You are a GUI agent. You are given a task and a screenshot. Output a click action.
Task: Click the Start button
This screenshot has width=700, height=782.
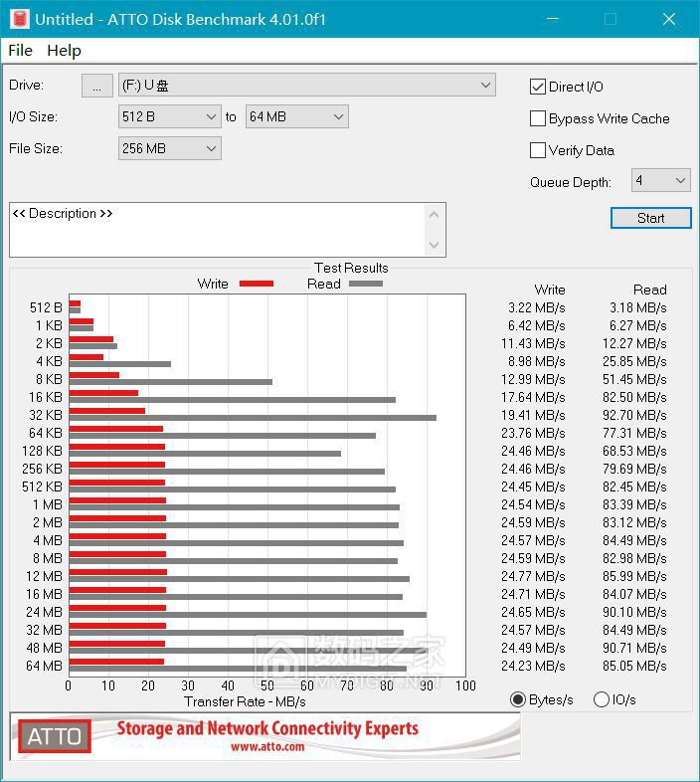click(650, 218)
